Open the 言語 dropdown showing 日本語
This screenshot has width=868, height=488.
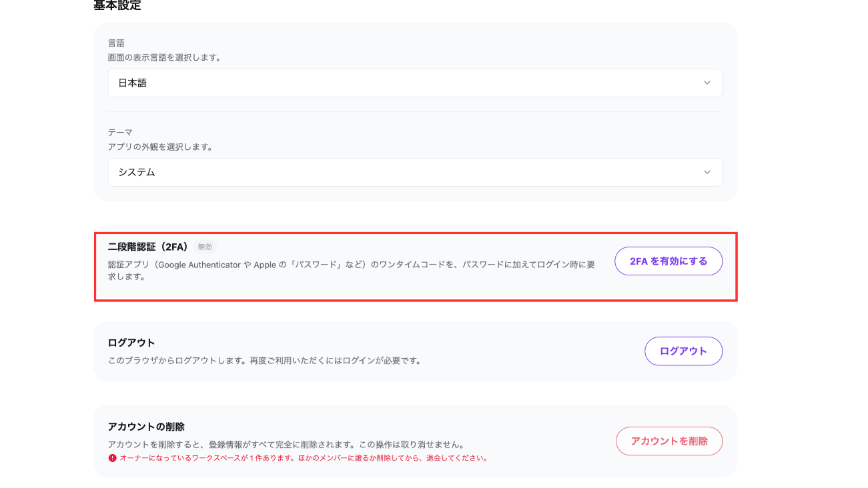click(415, 83)
